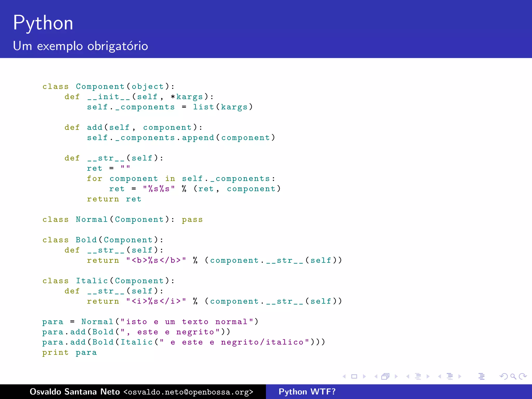
Task: Click the stacked frames navigation icon
Action: point(385,376)
